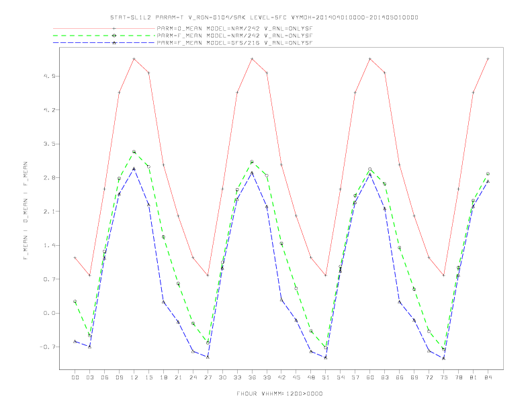Click the red line peak marker at hour 12
This screenshot has height=411, width=532.
pos(134,59)
